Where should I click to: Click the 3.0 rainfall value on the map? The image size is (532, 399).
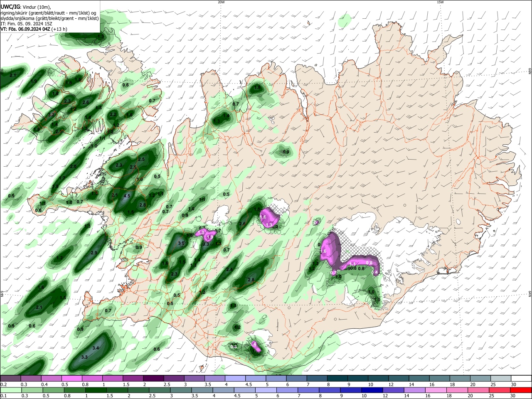[181, 243]
